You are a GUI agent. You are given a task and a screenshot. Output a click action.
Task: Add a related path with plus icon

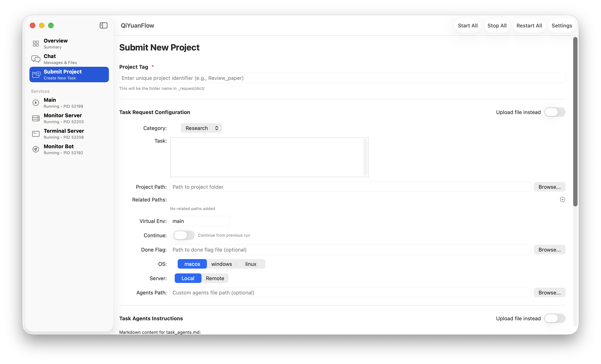tap(562, 199)
